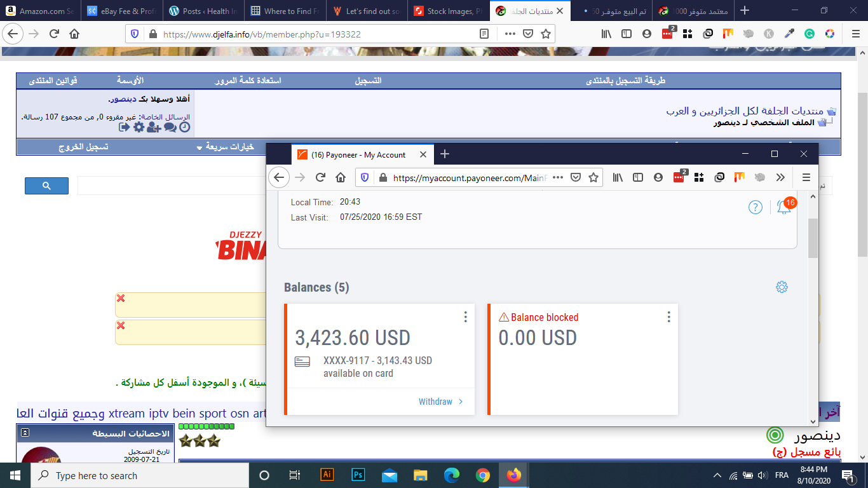Open Illustrator from Windows taskbar
Image resolution: width=868 pixels, height=488 pixels.
pyautogui.click(x=327, y=475)
